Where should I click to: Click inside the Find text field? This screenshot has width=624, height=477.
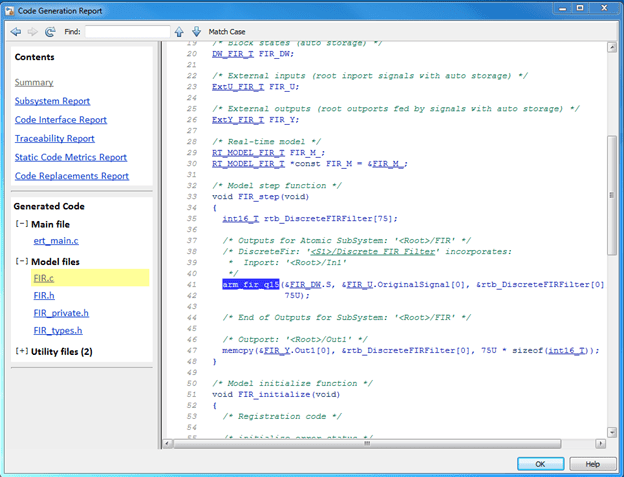(x=127, y=31)
